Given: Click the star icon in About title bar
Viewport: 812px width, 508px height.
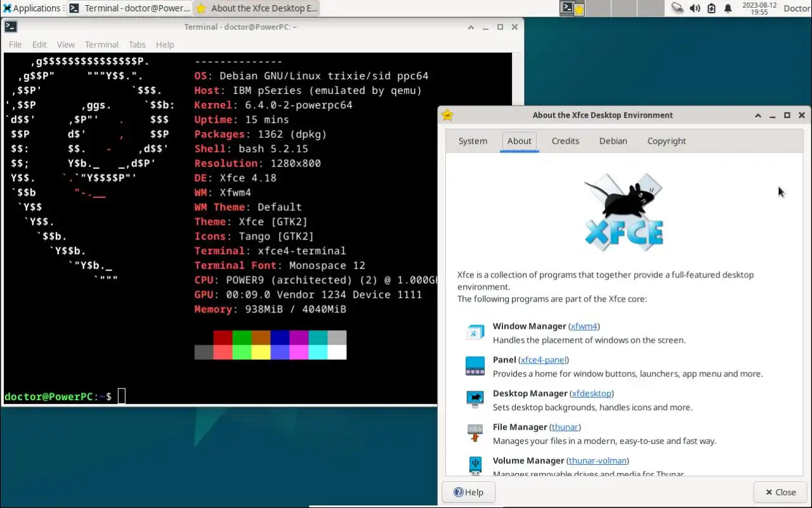Looking at the screenshot, I should tap(447, 115).
